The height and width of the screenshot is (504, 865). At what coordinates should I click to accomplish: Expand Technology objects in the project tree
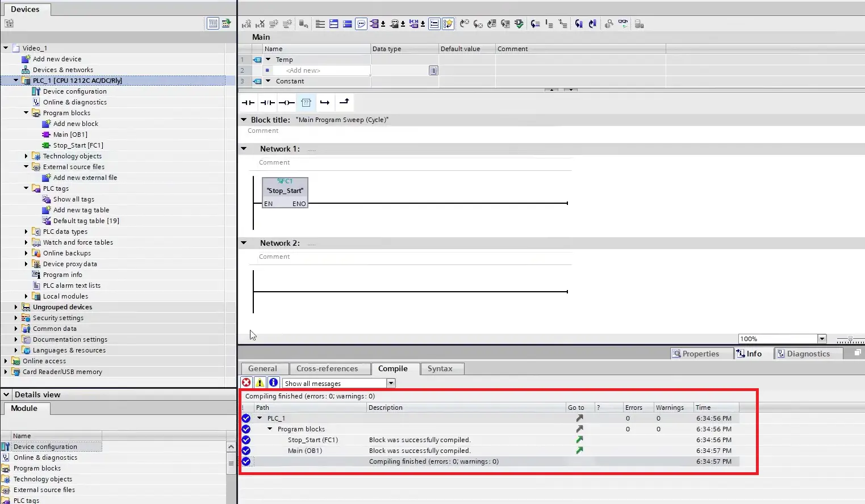(x=26, y=156)
